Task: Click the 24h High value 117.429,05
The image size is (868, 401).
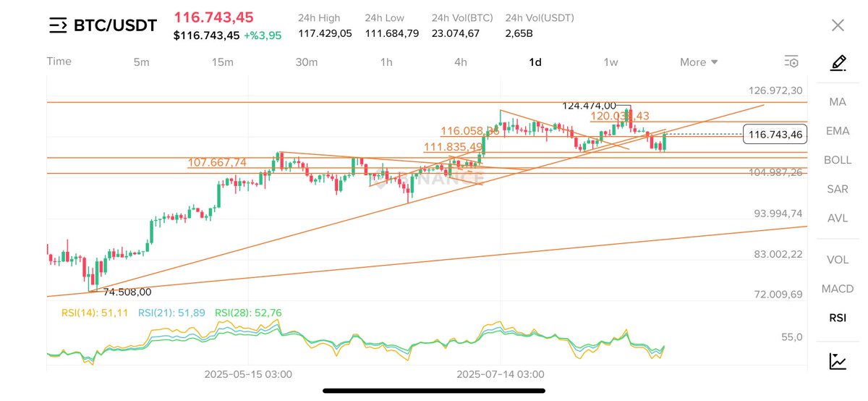Action: click(325, 33)
